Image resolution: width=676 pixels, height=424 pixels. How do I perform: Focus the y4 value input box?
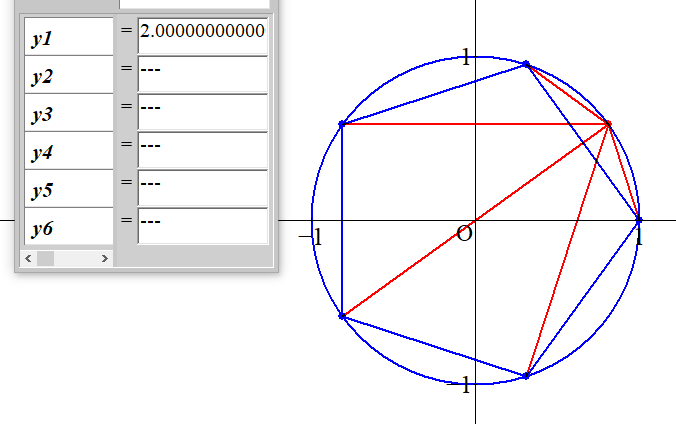click(203, 150)
